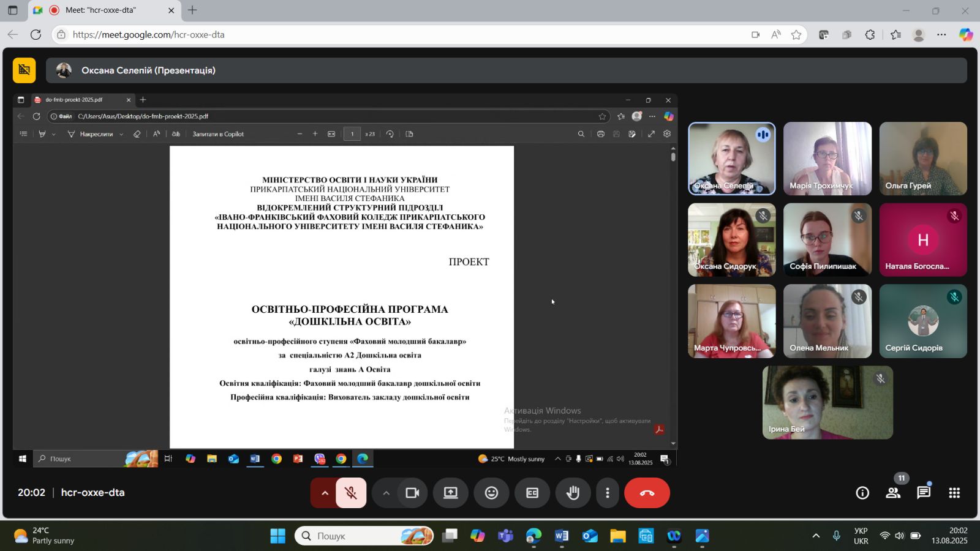Open meeting details info icon
Screen dimensions: 980x551
[x=862, y=493]
